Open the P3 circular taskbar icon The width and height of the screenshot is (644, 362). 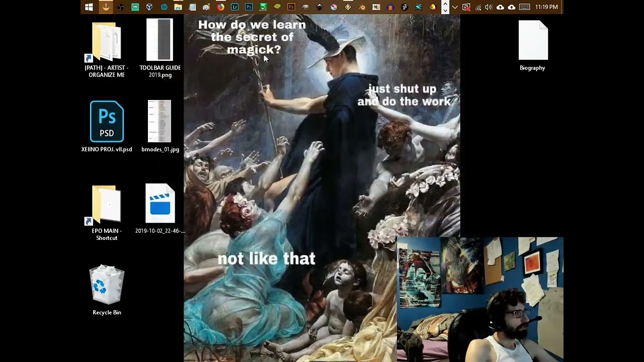pyautogui.click(x=404, y=7)
